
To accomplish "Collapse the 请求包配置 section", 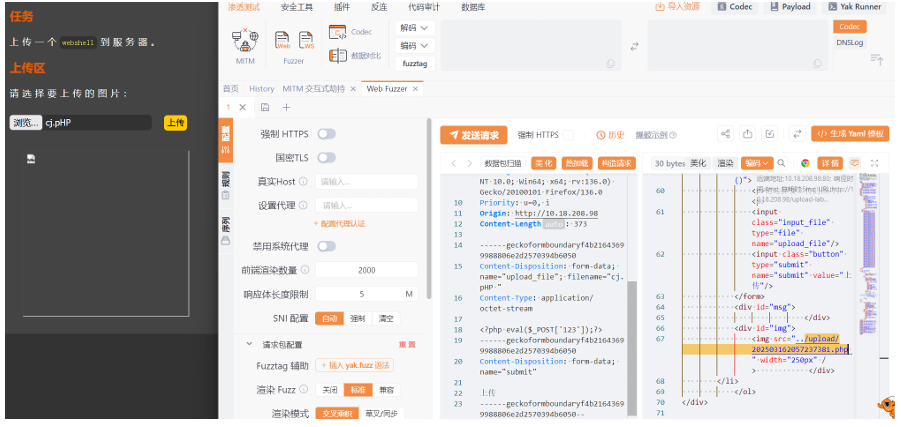I will tap(249, 344).
